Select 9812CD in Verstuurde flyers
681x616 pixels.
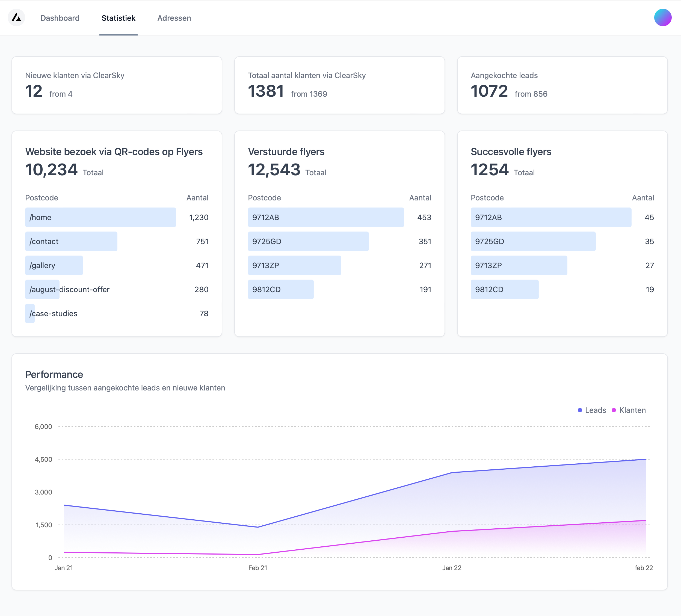(x=280, y=289)
